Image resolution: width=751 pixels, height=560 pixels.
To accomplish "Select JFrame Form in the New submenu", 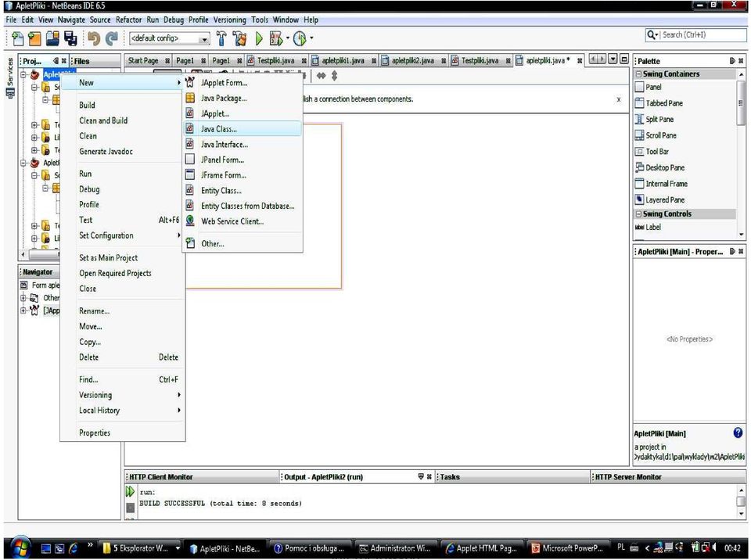I will (x=243, y=175).
